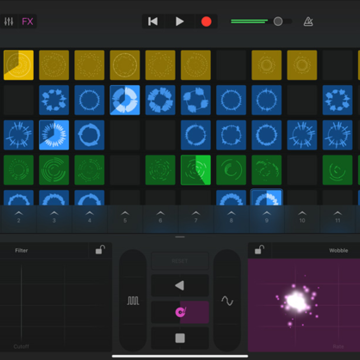Toggle the metronome icon
Image resolution: width=360 pixels, height=360 pixels.
click(x=308, y=22)
